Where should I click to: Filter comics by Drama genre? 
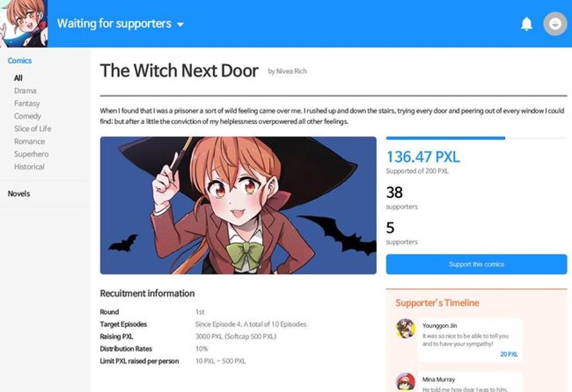tap(25, 91)
